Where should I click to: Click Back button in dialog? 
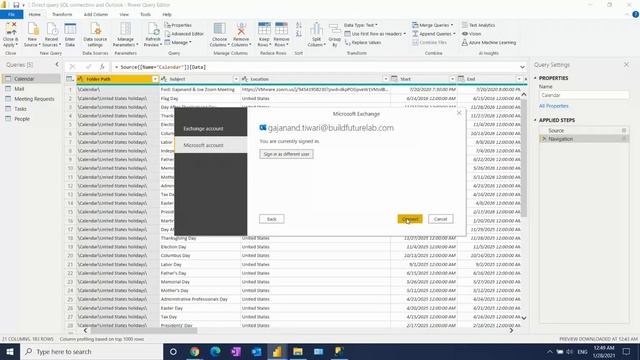tap(271, 219)
